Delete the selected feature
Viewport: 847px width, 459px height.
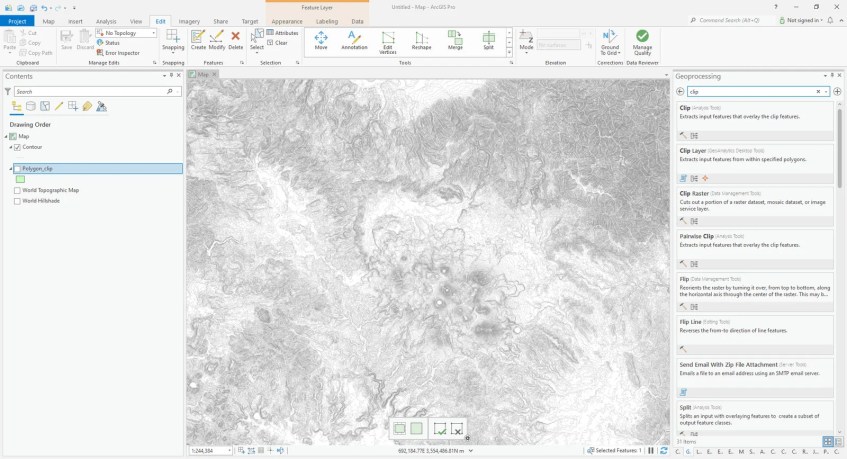(236, 40)
